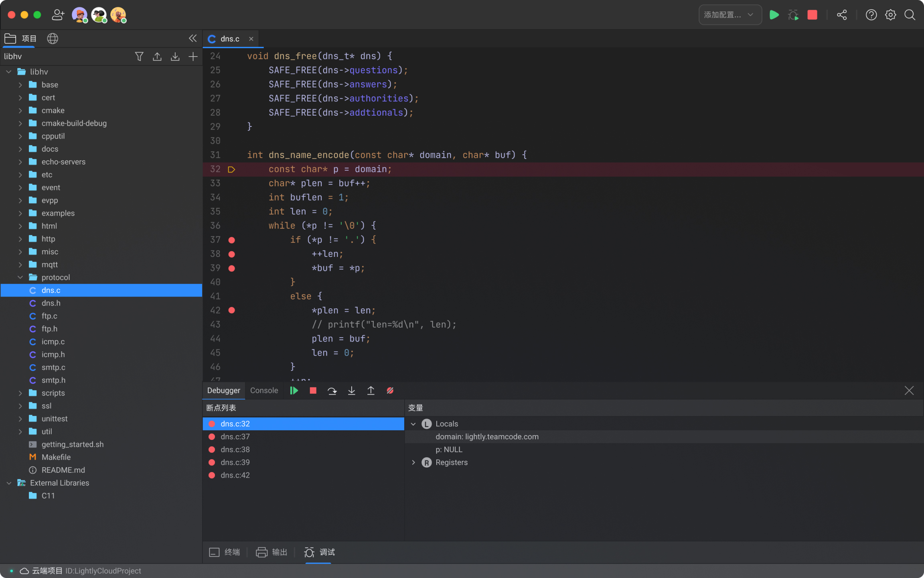Toggle breakpoint on line 38

click(231, 254)
